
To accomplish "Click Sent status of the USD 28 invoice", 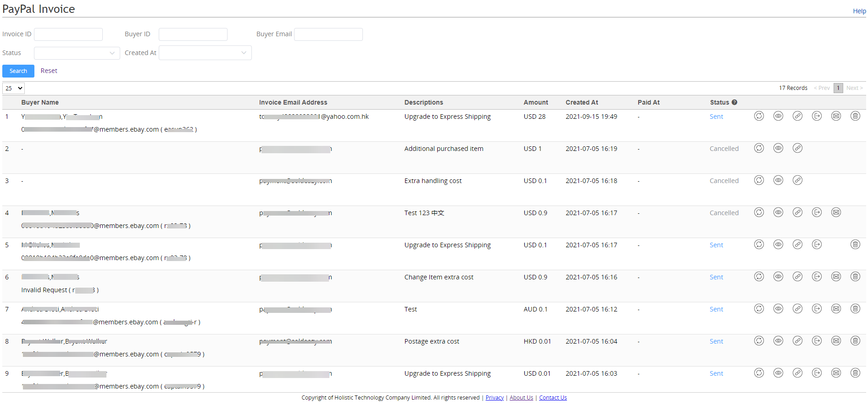I will pyautogui.click(x=716, y=117).
